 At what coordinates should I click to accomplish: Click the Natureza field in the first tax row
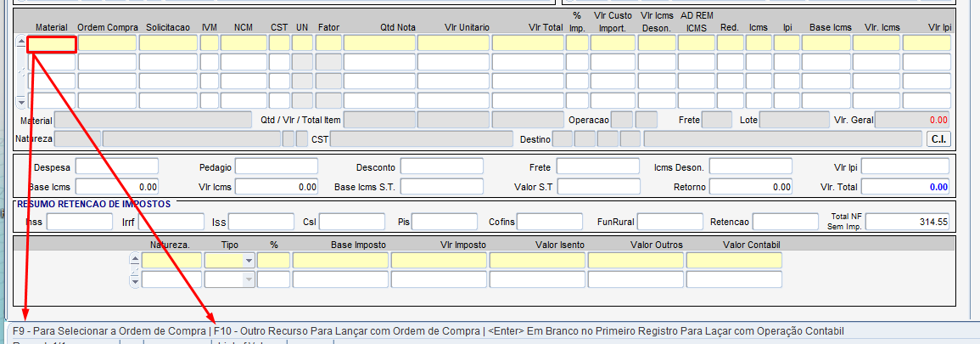pyautogui.click(x=171, y=261)
